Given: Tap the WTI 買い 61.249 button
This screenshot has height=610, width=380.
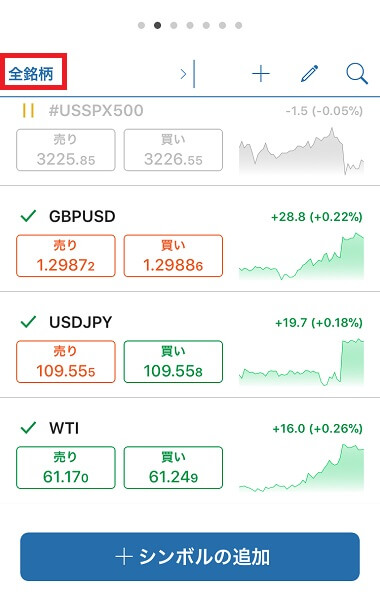Looking at the screenshot, I should click(173, 467).
